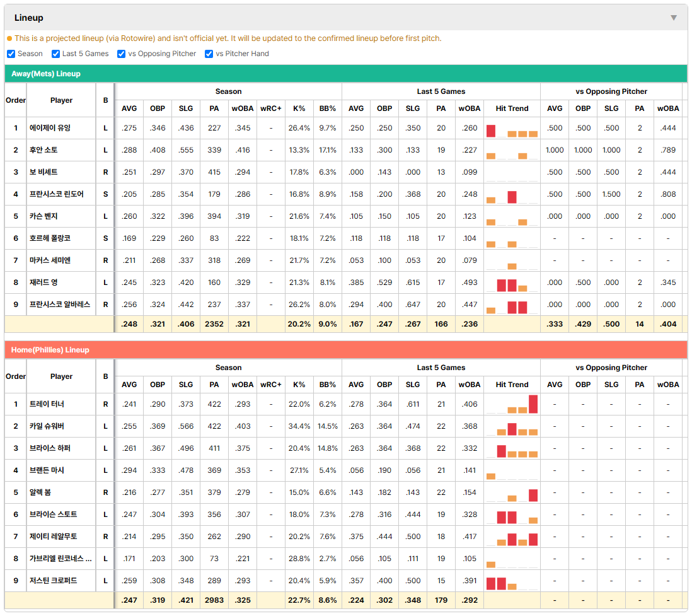The image size is (692, 616).
Task: Click Mets Order column header
Action: (16, 100)
